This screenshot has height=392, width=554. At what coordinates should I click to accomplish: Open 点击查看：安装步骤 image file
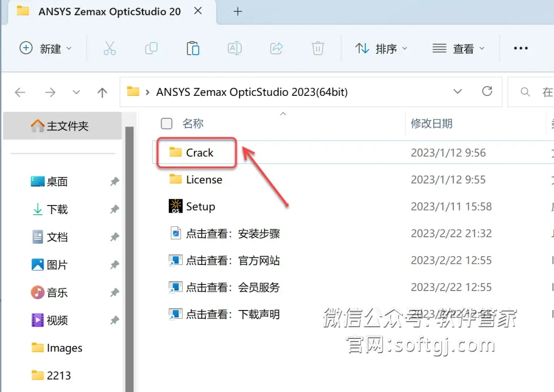225,234
